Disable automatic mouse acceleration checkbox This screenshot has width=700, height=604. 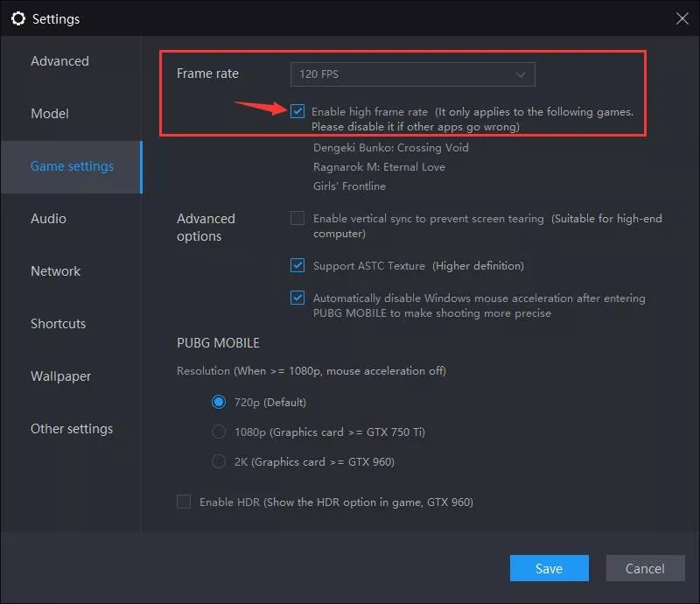(x=298, y=298)
